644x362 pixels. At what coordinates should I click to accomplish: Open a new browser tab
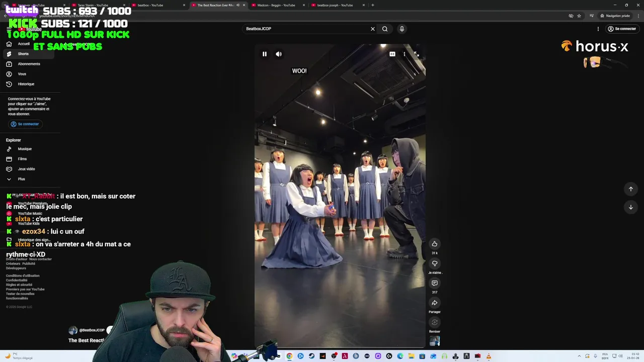click(372, 5)
